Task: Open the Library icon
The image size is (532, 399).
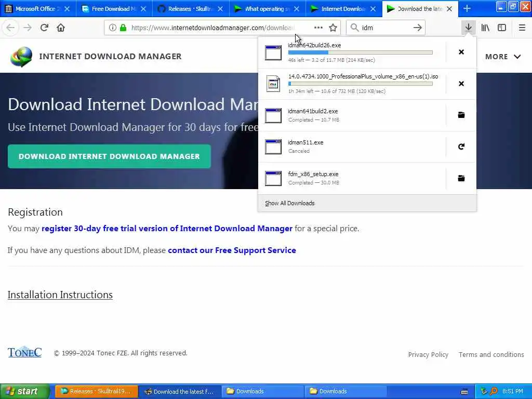Action: click(x=485, y=28)
